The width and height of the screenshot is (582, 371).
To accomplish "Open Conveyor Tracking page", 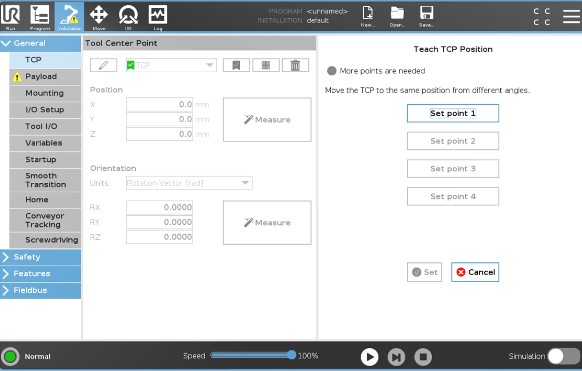I will click(45, 220).
